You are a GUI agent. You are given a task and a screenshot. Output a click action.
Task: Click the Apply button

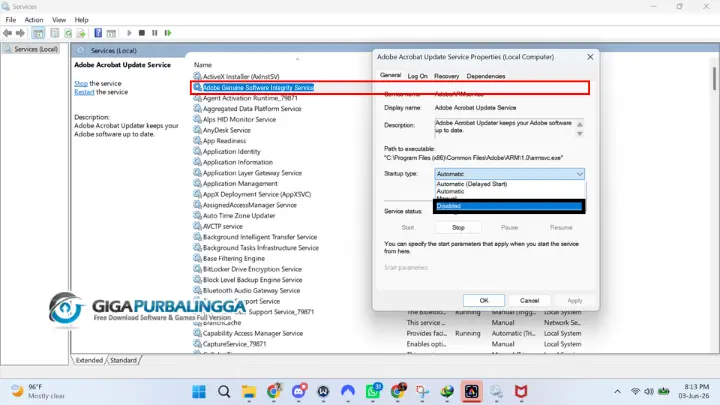coord(574,300)
